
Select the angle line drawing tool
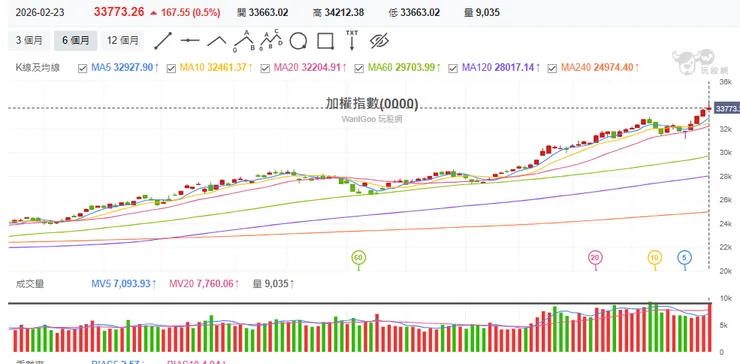217,41
